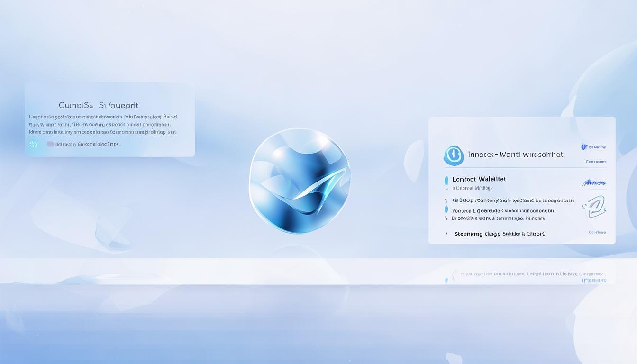Click the small blue icon in the panel's top-right corner
The image size is (637, 364).
click(584, 147)
